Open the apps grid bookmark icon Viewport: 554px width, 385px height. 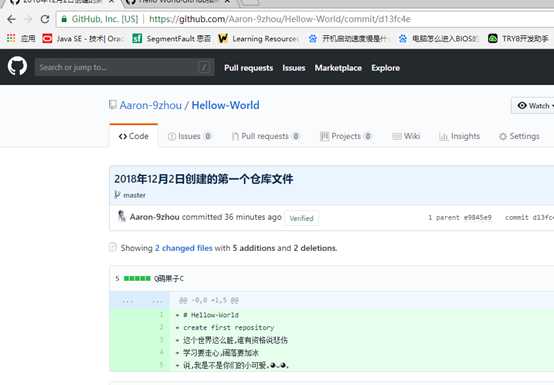point(11,38)
